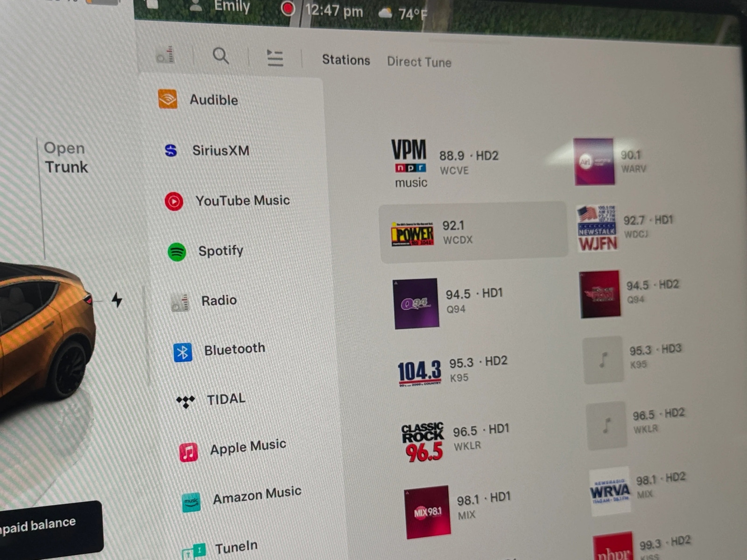Screen dimensions: 747x560
Task: Select 104.3 logo for 95.3 HD2
Action: point(419,373)
